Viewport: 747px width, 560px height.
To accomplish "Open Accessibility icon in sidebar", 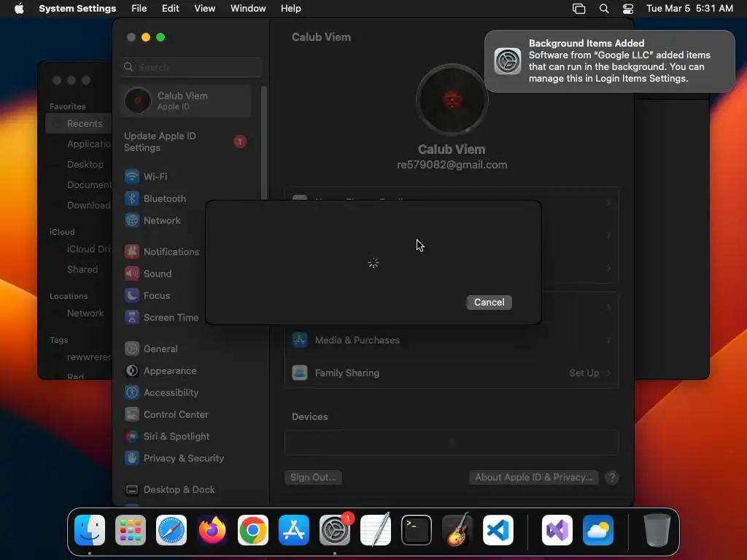I will click(132, 392).
